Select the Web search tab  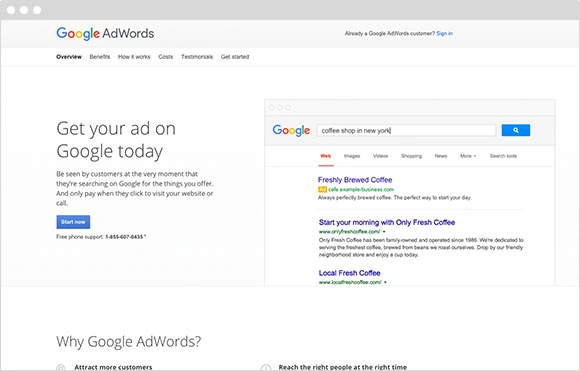pos(326,156)
